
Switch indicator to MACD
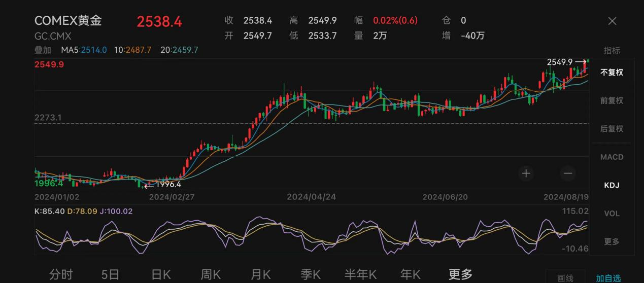tap(612, 157)
